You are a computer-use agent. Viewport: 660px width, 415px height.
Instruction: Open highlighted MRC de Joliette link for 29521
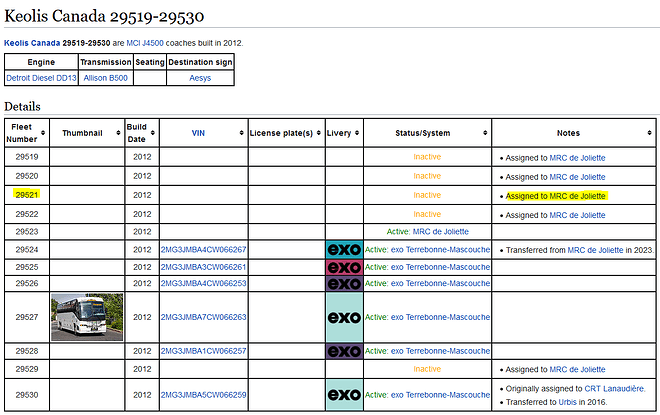(577, 196)
